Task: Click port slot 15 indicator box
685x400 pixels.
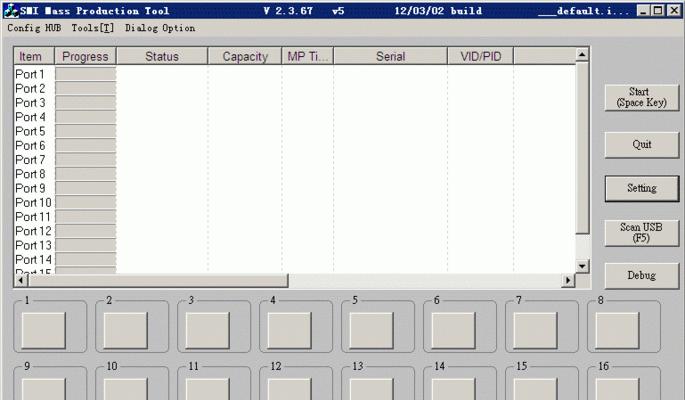Action: coord(535,389)
